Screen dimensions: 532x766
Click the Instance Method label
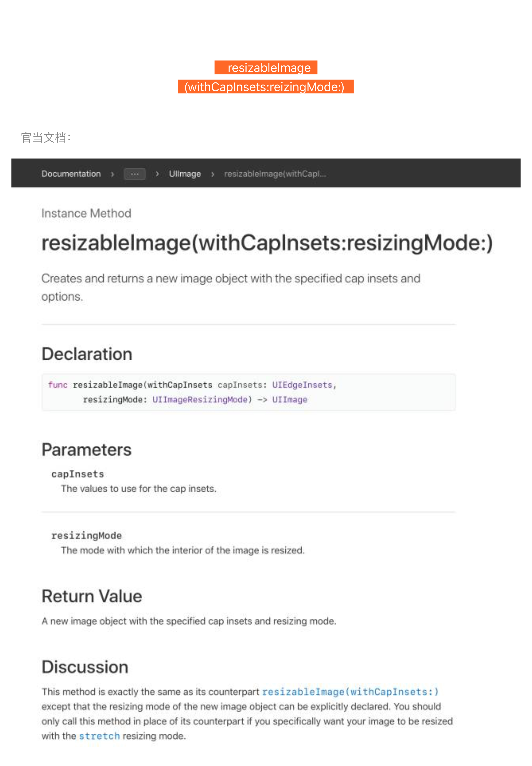pos(86,213)
